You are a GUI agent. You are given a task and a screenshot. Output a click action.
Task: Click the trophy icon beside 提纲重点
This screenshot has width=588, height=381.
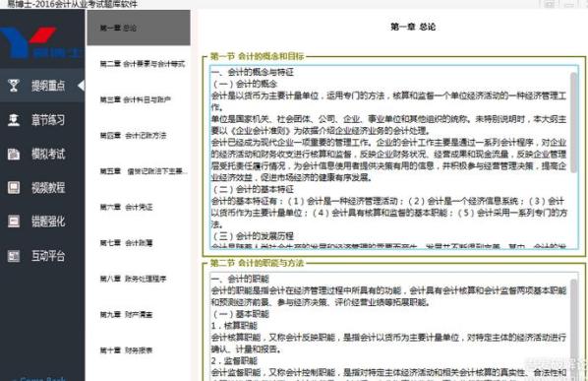[14, 86]
